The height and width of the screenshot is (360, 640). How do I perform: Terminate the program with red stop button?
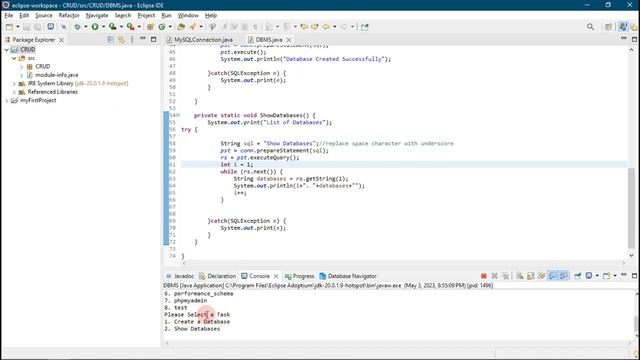484,276
